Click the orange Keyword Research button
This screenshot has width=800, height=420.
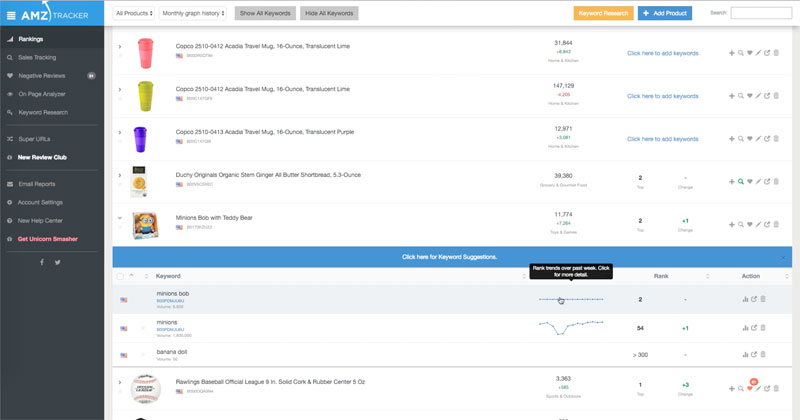(604, 13)
